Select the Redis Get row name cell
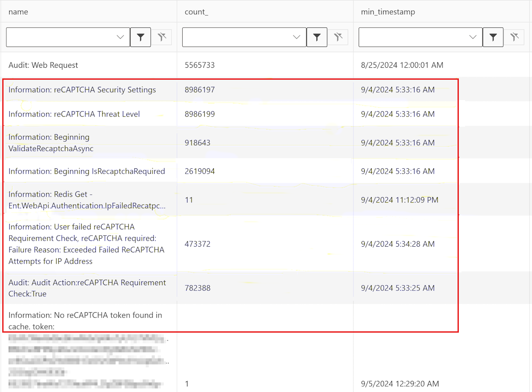 click(87, 200)
